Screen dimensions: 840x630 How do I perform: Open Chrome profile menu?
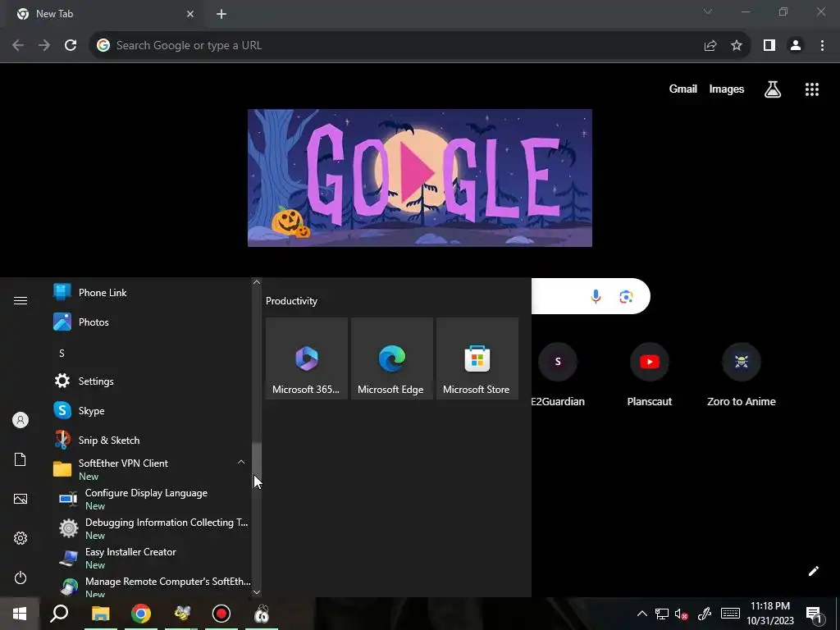tap(796, 46)
